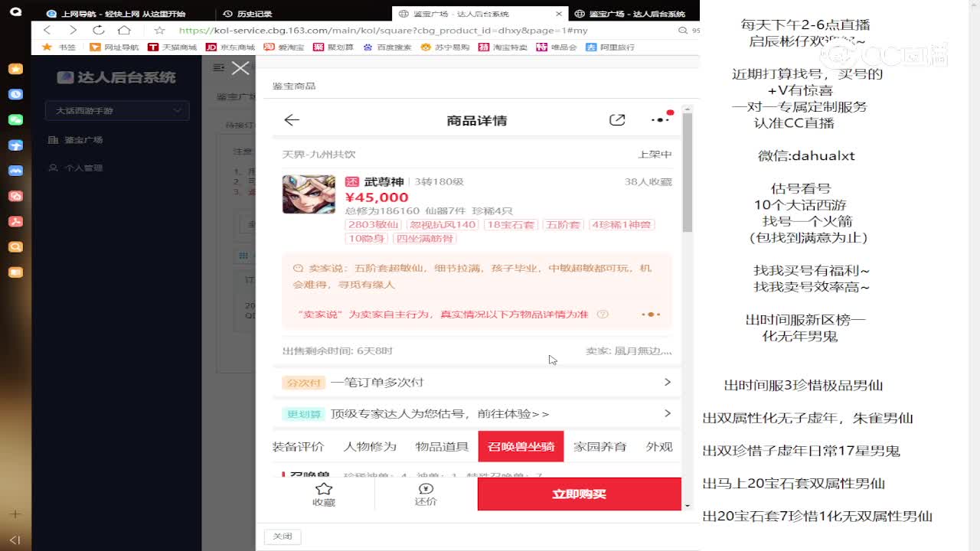Screen dimensions: 980x551
Task: Open the 书签 bookmarks folder
Action: point(59,47)
